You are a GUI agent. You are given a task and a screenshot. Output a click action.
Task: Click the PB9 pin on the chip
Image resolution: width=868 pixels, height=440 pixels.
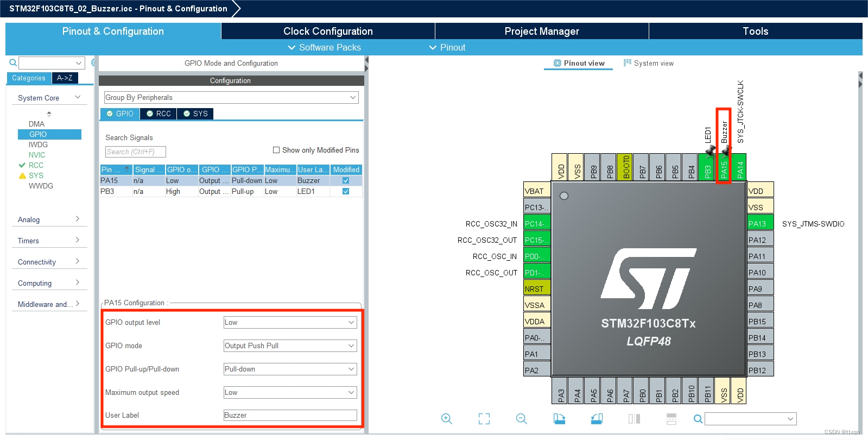[x=593, y=167]
